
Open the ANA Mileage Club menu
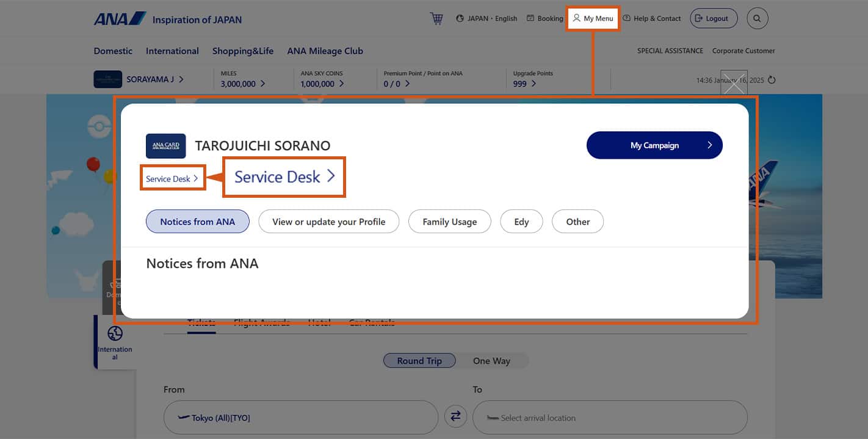coord(325,51)
